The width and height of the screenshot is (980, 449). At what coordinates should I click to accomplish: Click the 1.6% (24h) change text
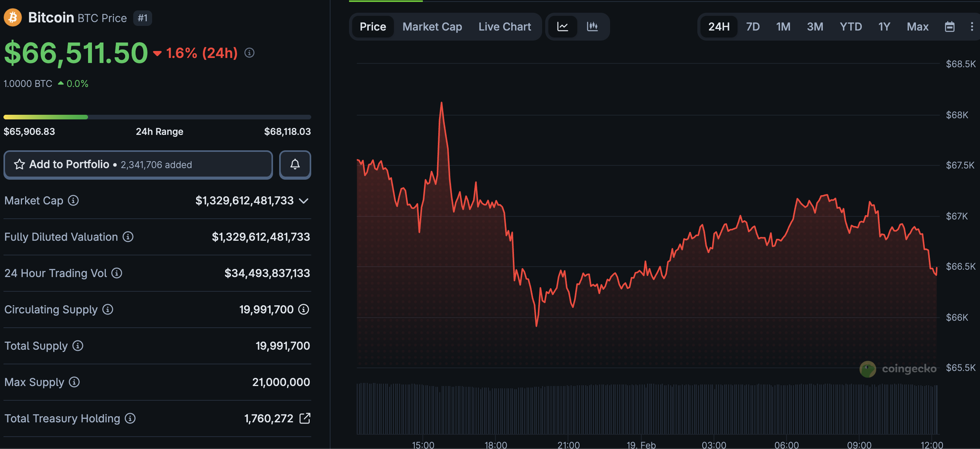[x=202, y=53]
